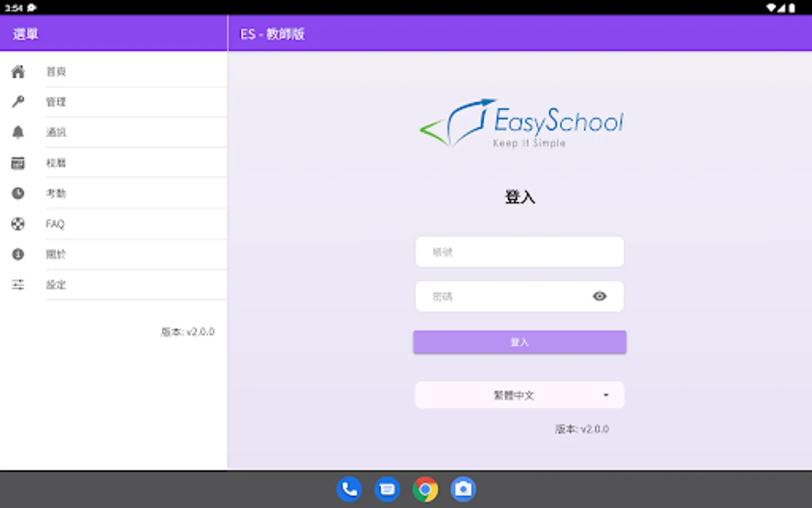Select the 管理 menu label
This screenshot has height=508, width=812.
point(56,102)
